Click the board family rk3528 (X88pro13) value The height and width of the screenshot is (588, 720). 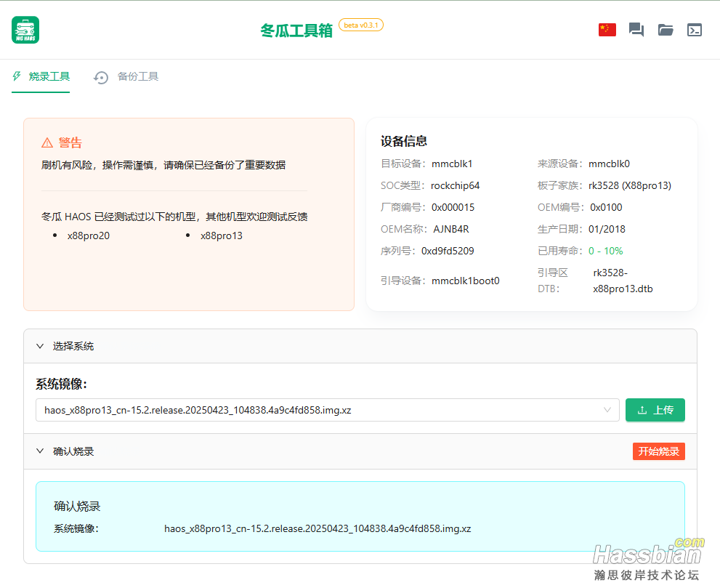pyautogui.click(x=630, y=185)
